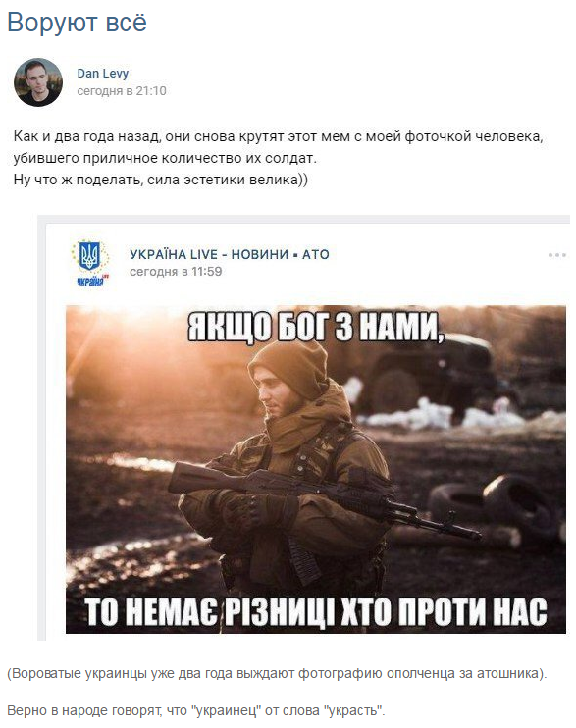
Task: Click the post line starting Как и два года назад
Action: [279, 137]
